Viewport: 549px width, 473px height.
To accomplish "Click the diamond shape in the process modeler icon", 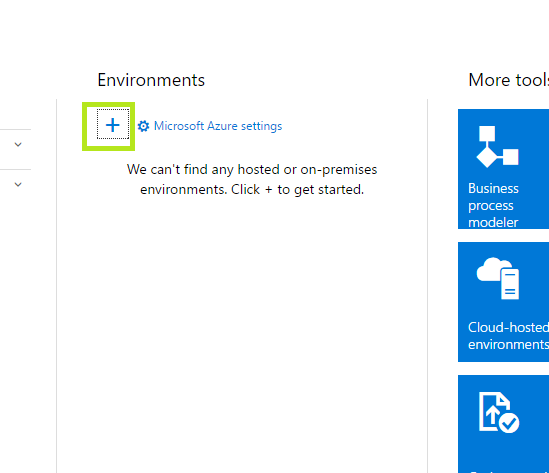I will click(x=487, y=157).
